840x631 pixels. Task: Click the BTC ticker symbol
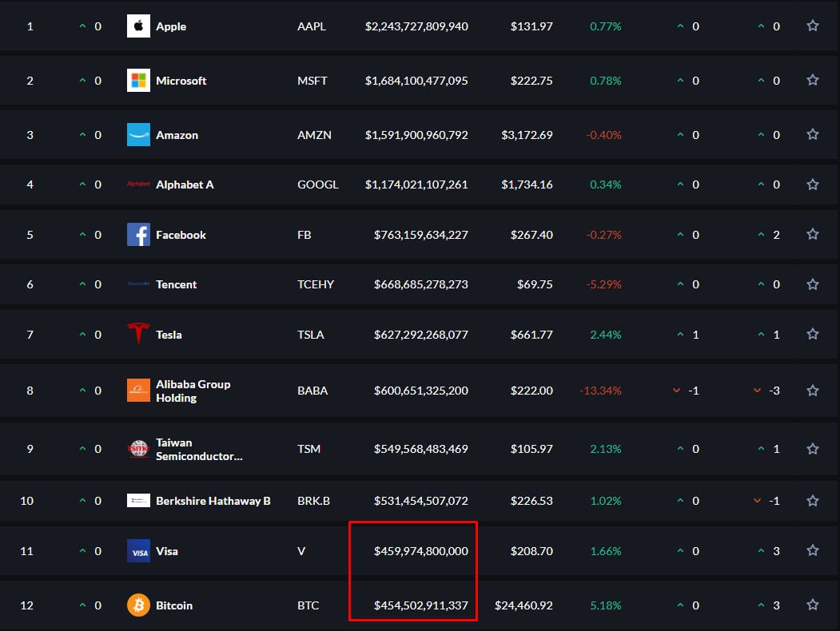308,606
